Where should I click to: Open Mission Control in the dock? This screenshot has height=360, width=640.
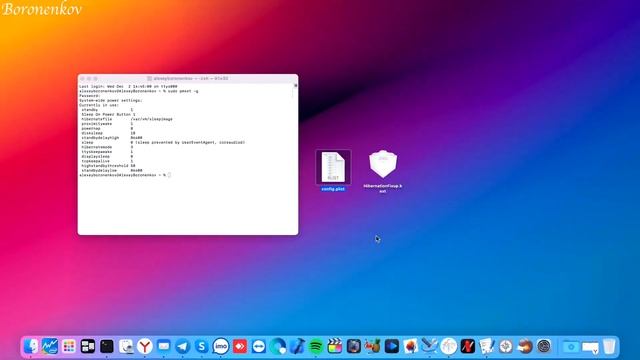(88, 346)
